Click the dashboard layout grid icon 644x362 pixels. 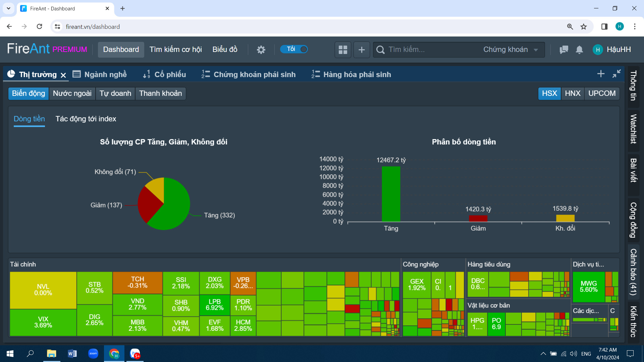click(343, 50)
